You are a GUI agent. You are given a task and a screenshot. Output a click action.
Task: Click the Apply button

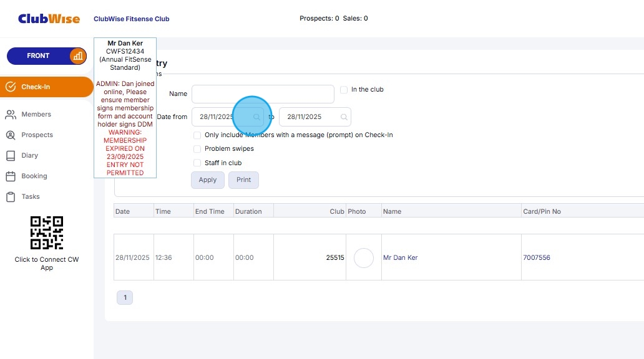coord(207,179)
